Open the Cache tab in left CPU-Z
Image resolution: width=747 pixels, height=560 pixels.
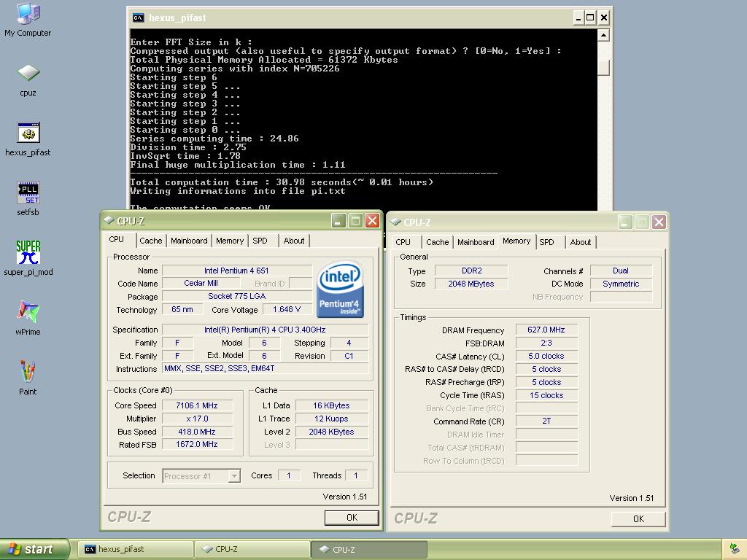point(150,241)
